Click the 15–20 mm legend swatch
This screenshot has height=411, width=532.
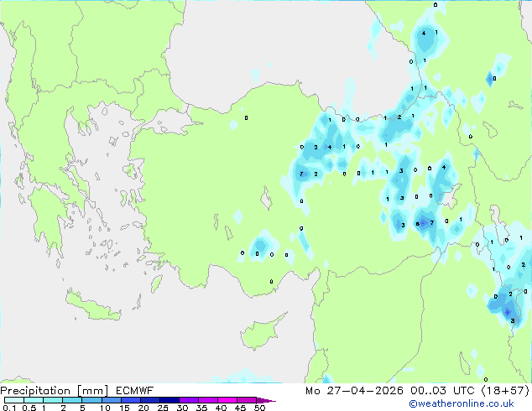[131, 400]
